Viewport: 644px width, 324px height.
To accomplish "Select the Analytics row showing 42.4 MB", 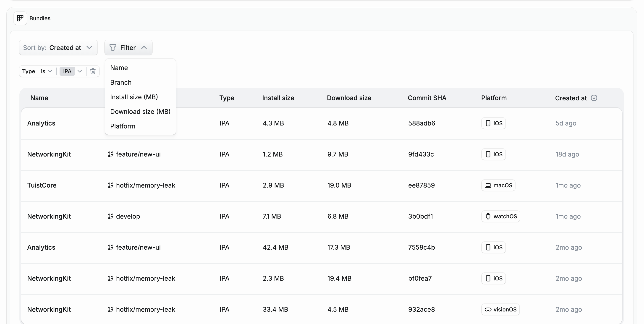I will [x=41, y=247].
